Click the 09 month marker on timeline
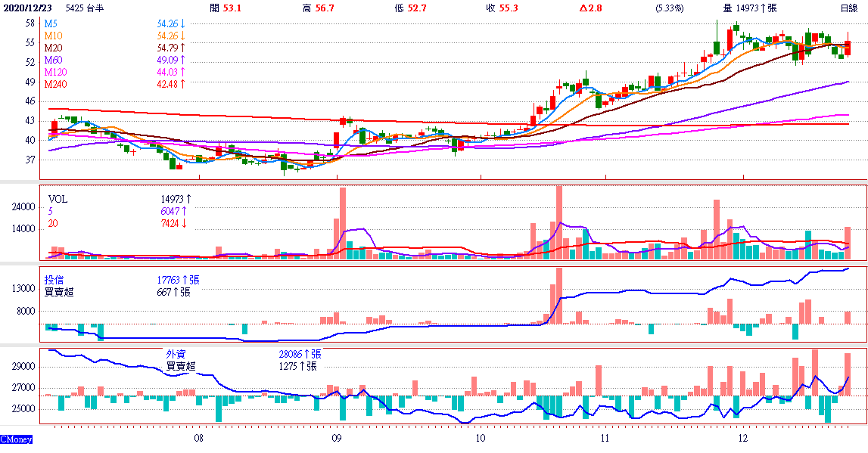The width and height of the screenshot is (868, 453). [337, 438]
